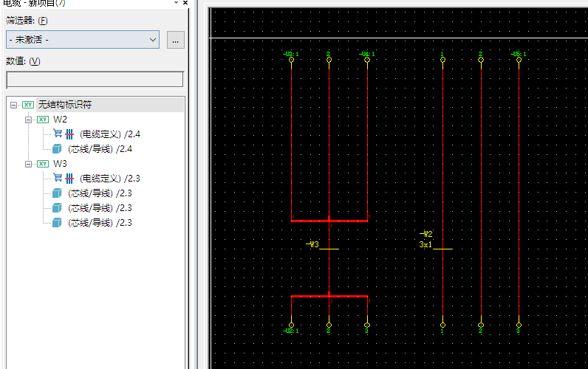The width and height of the screenshot is (588, 369).
Task: Open the 未激活 filter dropdown
Action: coord(82,40)
